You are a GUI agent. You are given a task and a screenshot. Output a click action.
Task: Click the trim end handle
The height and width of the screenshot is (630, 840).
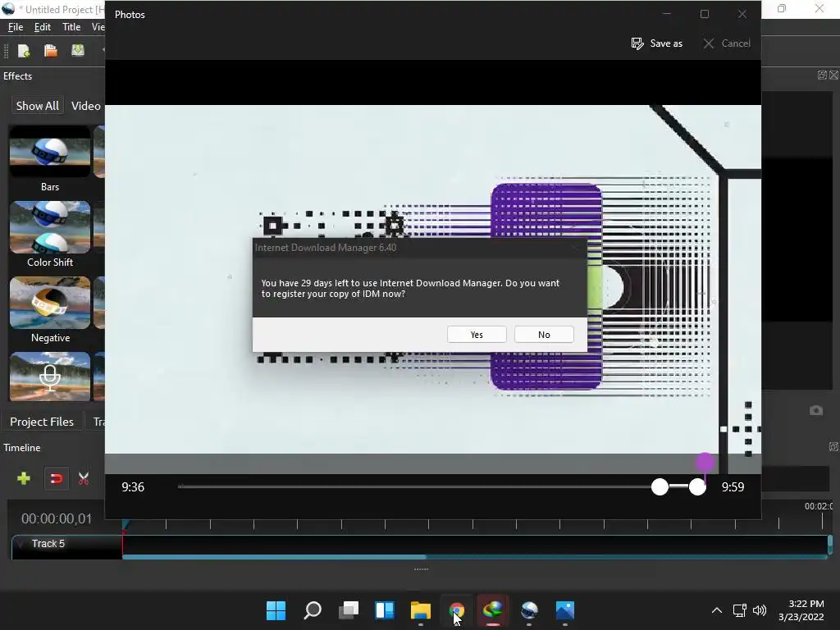(697, 487)
